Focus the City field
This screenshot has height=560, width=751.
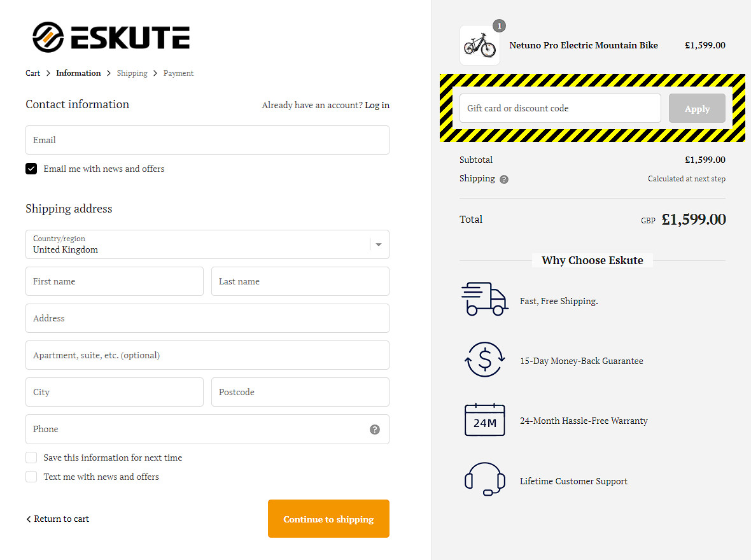tap(115, 392)
